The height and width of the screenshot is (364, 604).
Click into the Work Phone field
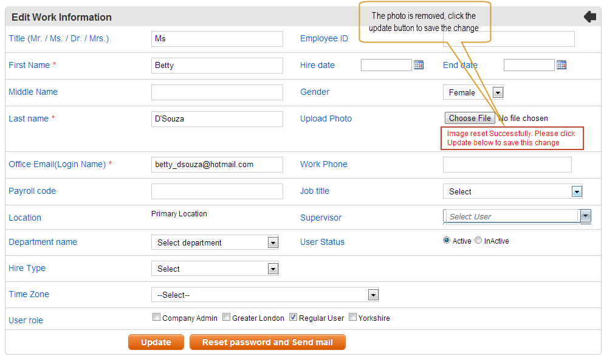click(507, 165)
